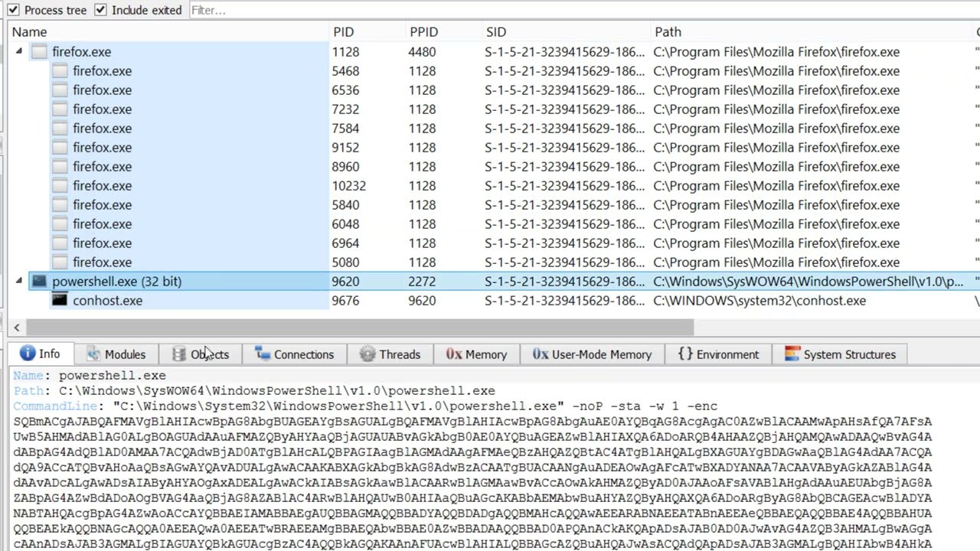Select the powershell.exe (32 bit) name
This screenshot has width=980, height=551.
pos(116,282)
